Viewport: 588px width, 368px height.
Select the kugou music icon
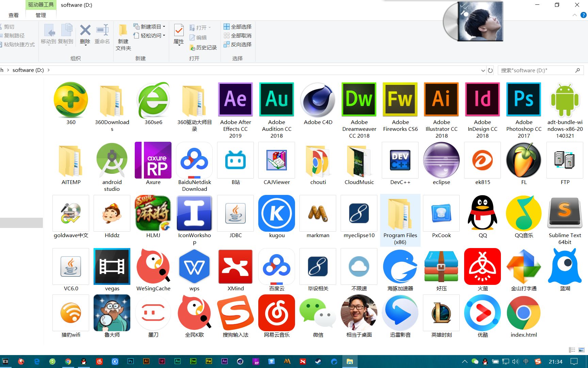[x=277, y=213]
